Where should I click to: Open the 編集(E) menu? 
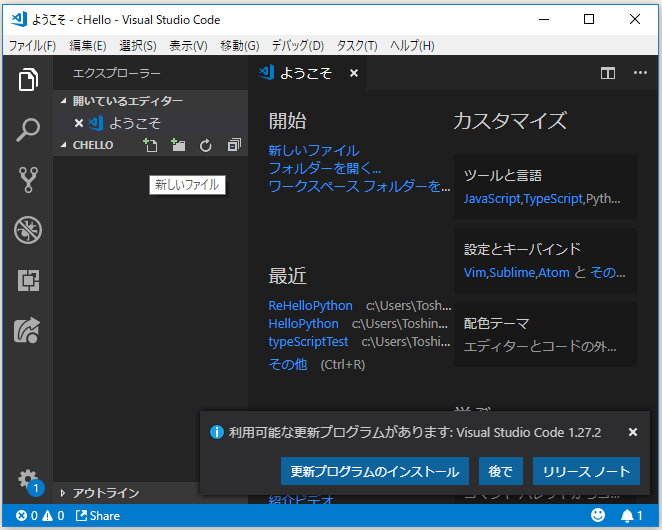click(x=88, y=46)
